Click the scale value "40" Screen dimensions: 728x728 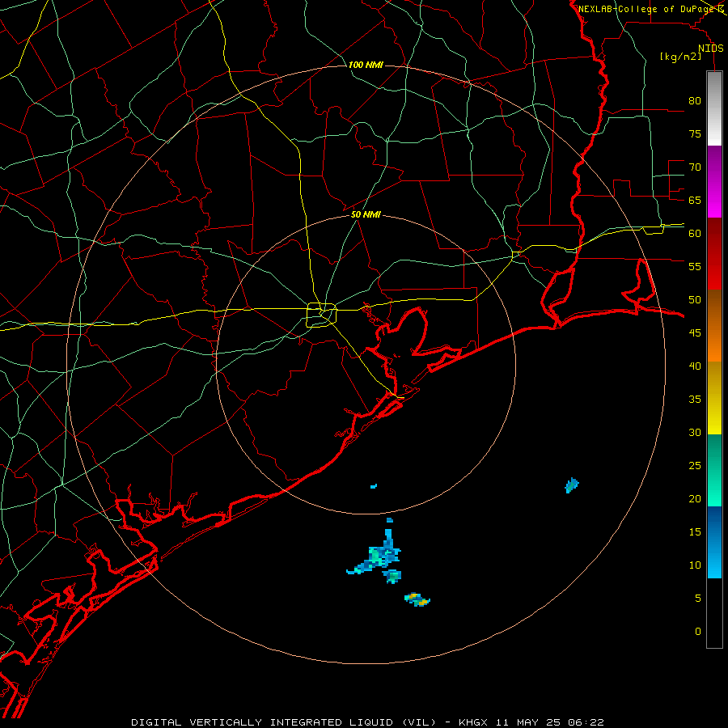695,366
